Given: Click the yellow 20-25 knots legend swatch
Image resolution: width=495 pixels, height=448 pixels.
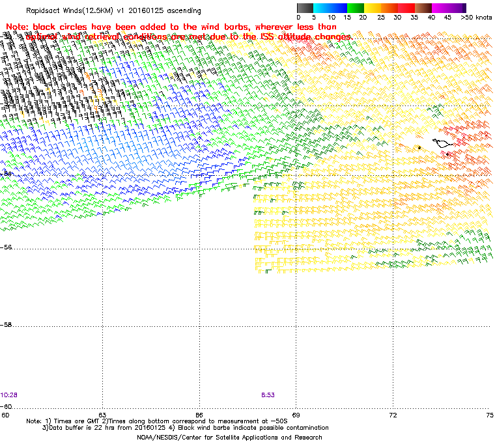Looking at the screenshot, I should pyautogui.click(x=373, y=8).
